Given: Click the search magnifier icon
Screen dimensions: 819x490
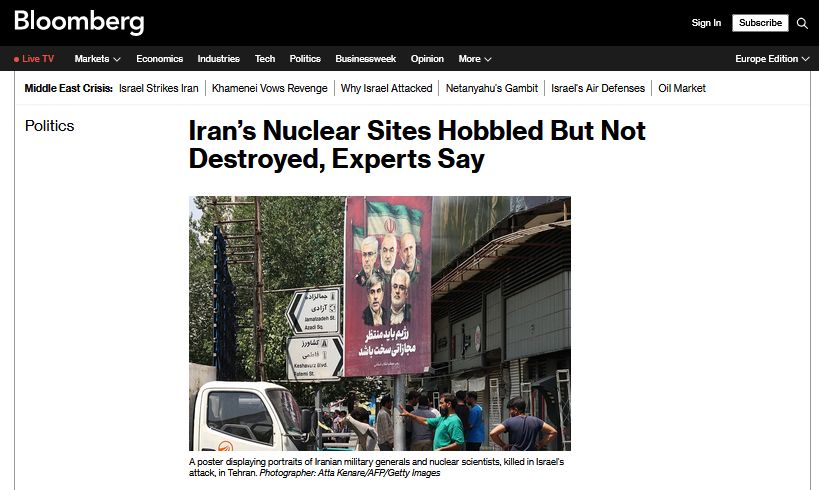Looking at the screenshot, I should 802,23.
